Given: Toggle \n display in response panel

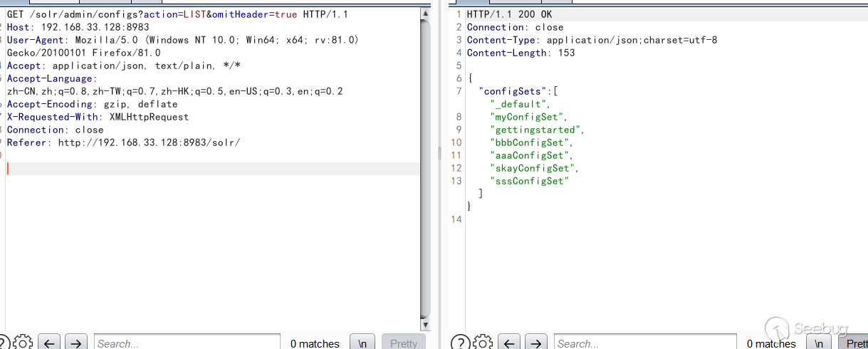Looking at the screenshot, I should coord(819,343).
